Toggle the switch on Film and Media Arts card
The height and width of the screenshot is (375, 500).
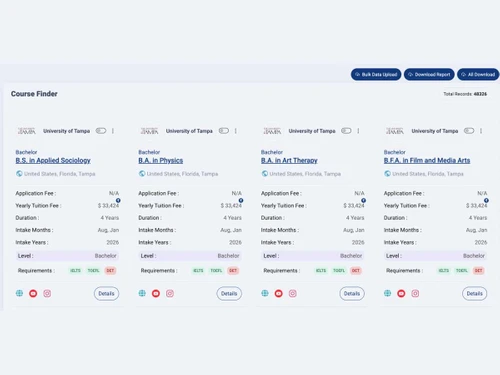pyautogui.click(x=469, y=131)
